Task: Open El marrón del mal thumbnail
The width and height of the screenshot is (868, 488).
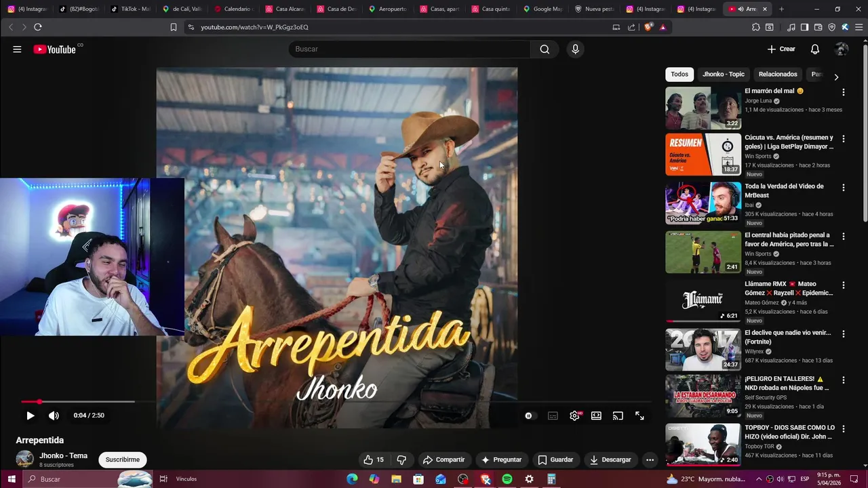Action: [703, 108]
